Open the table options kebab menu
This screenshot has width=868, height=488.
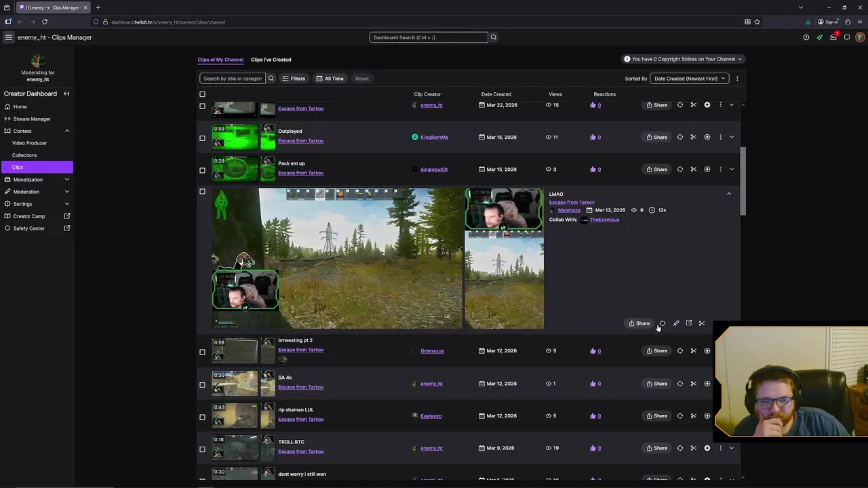(737, 79)
